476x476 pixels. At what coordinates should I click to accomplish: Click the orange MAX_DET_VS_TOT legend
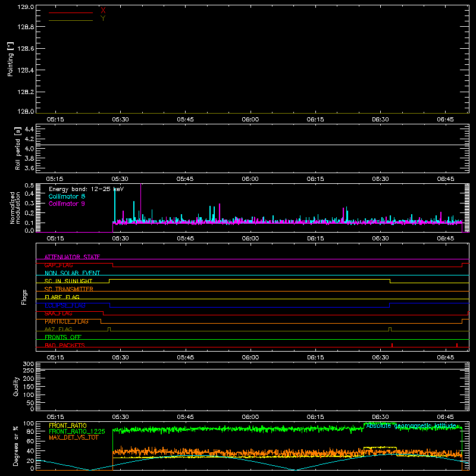pos(74,437)
